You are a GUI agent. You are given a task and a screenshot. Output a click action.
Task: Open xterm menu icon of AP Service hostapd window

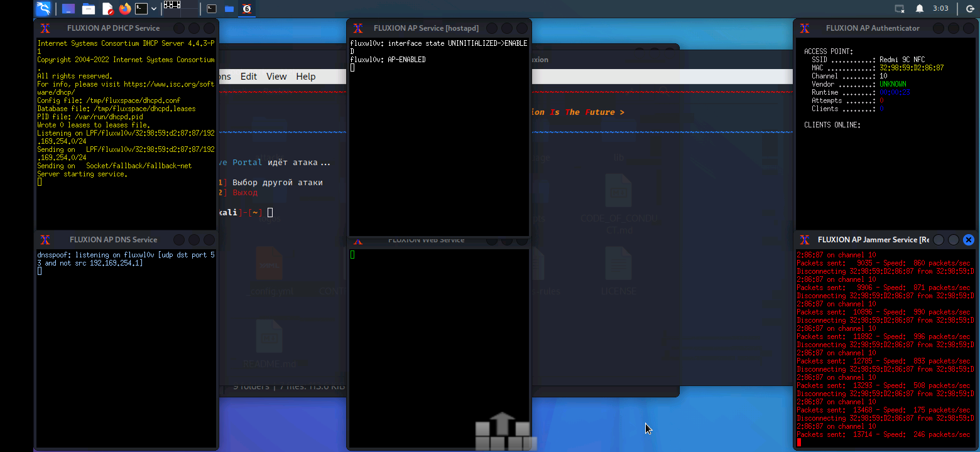click(358, 28)
